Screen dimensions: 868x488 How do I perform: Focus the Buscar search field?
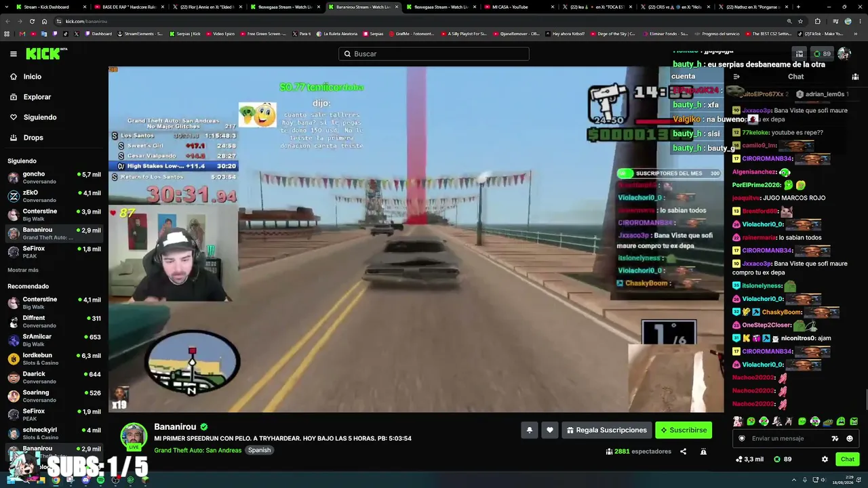(434, 54)
